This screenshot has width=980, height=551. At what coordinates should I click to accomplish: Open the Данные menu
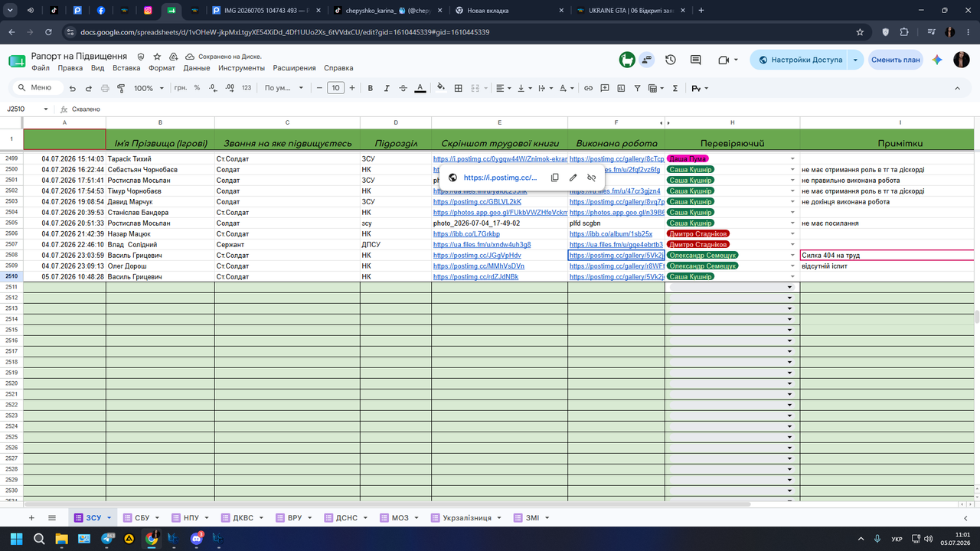pos(197,68)
